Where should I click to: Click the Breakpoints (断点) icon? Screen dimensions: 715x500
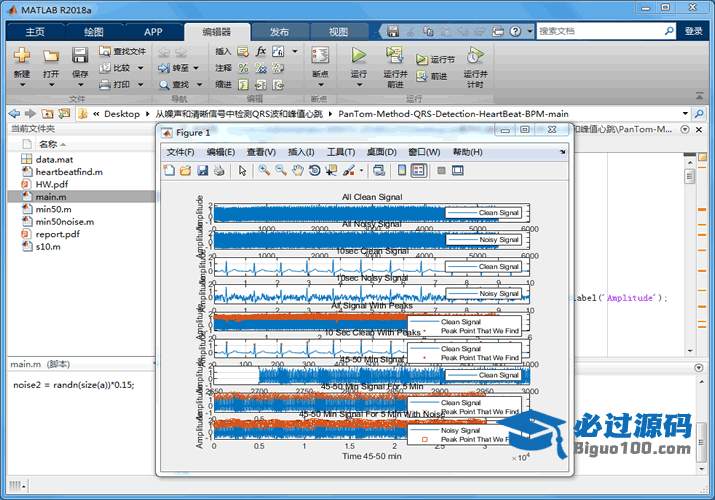[320, 56]
